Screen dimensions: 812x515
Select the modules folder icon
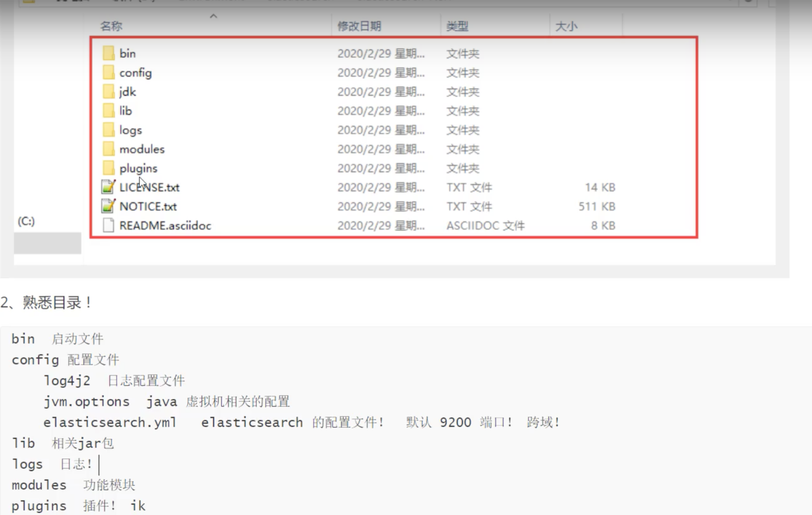click(108, 149)
